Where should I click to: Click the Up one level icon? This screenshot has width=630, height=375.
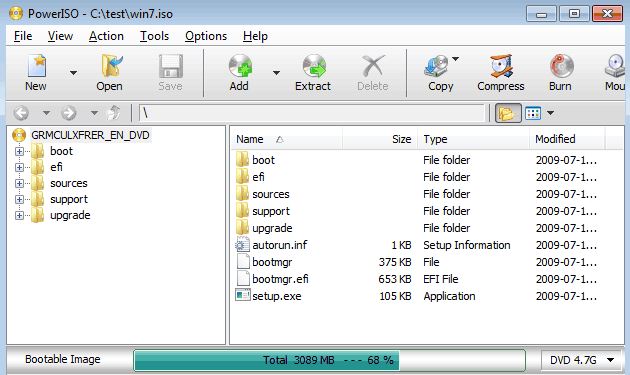point(114,113)
